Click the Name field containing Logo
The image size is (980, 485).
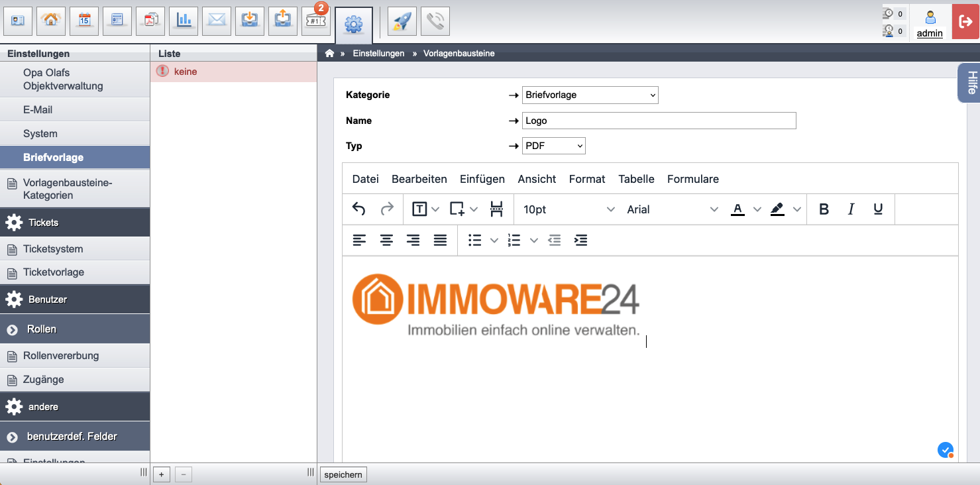point(659,121)
